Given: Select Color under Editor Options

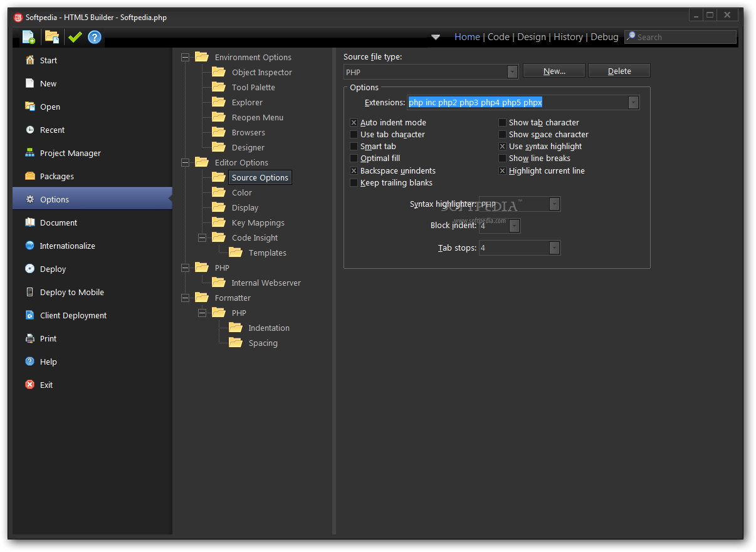Looking at the screenshot, I should pos(242,193).
